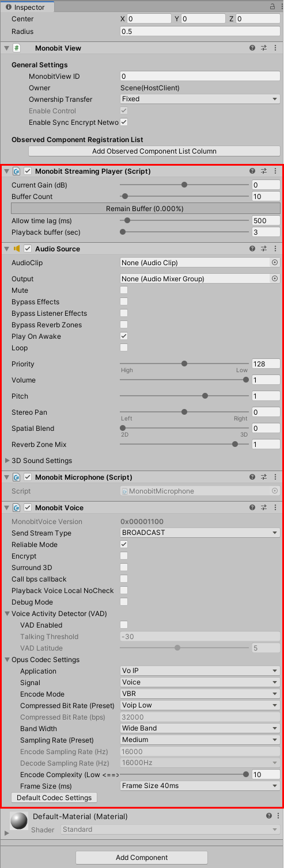Open help icon for Monobit Voice
Screen dimensions: 284x868
(x=252, y=508)
